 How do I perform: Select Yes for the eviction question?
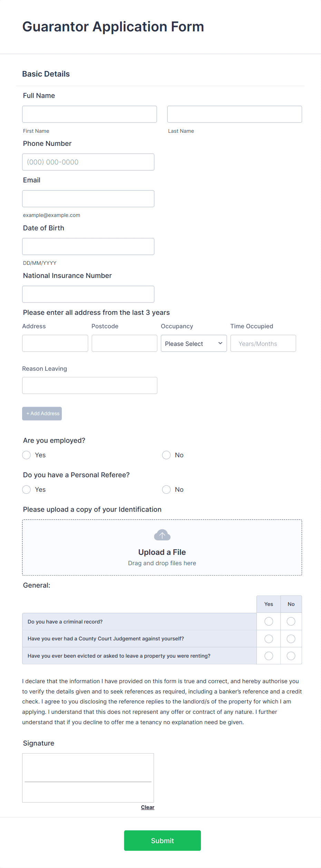(268, 656)
